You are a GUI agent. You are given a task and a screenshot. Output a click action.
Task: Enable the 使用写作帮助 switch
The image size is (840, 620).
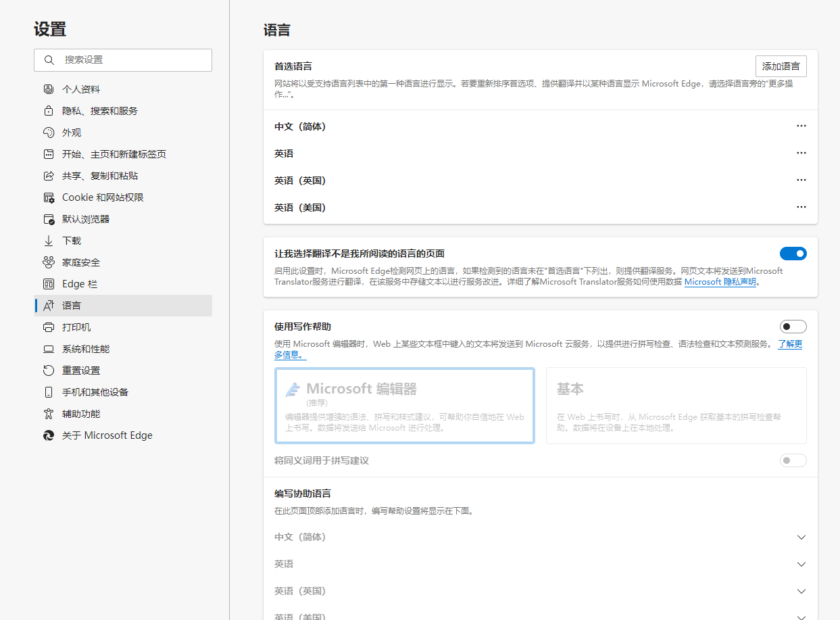(793, 326)
